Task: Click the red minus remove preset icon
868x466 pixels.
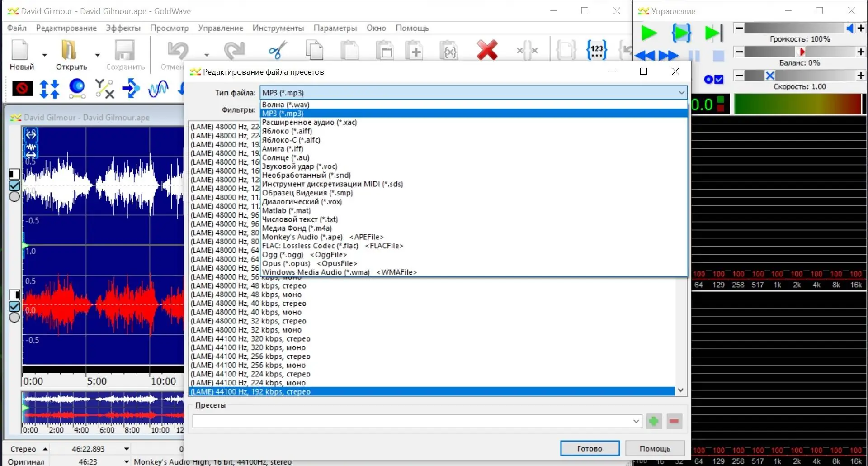Action: [x=674, y=421]
